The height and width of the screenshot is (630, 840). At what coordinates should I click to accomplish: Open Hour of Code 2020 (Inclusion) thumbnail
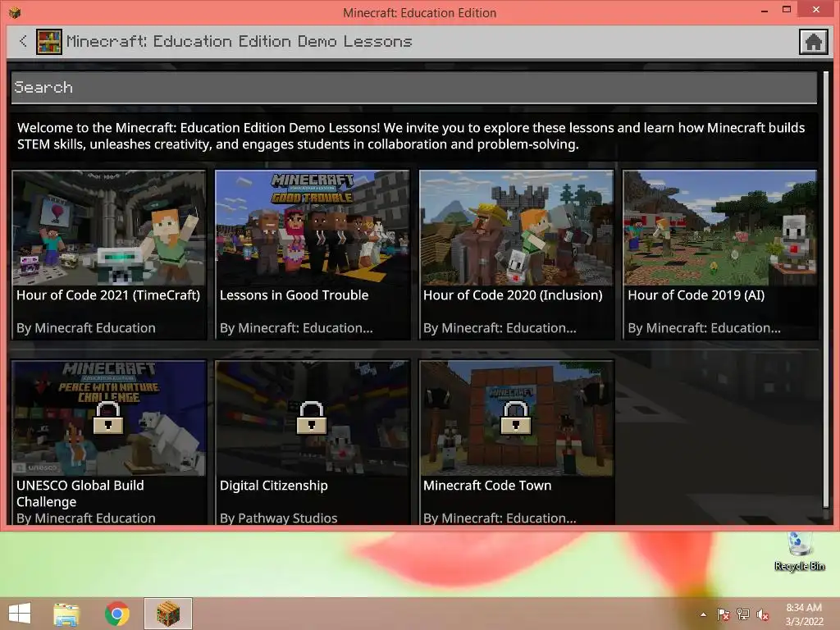tap(517, 228)
